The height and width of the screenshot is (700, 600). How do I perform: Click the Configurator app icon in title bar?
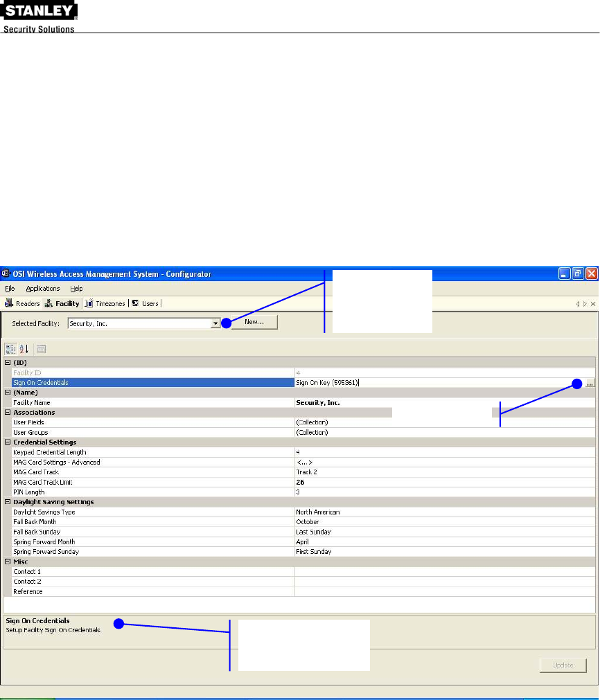6,273
